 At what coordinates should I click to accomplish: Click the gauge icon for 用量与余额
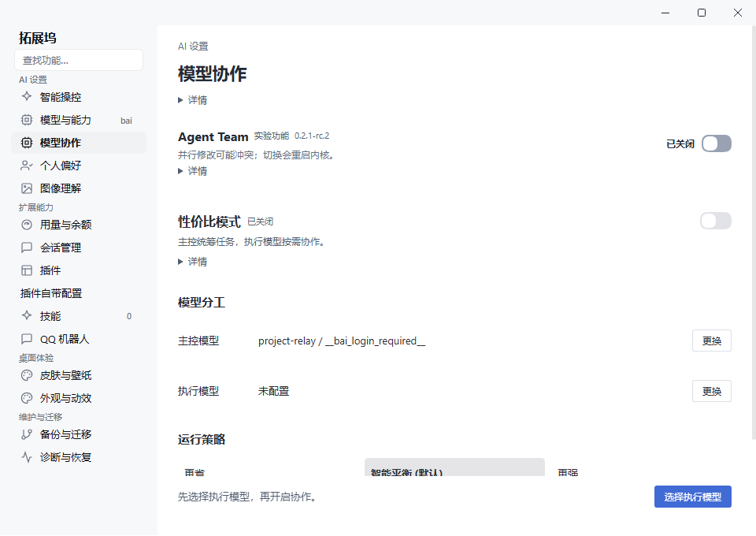point(27,225)
